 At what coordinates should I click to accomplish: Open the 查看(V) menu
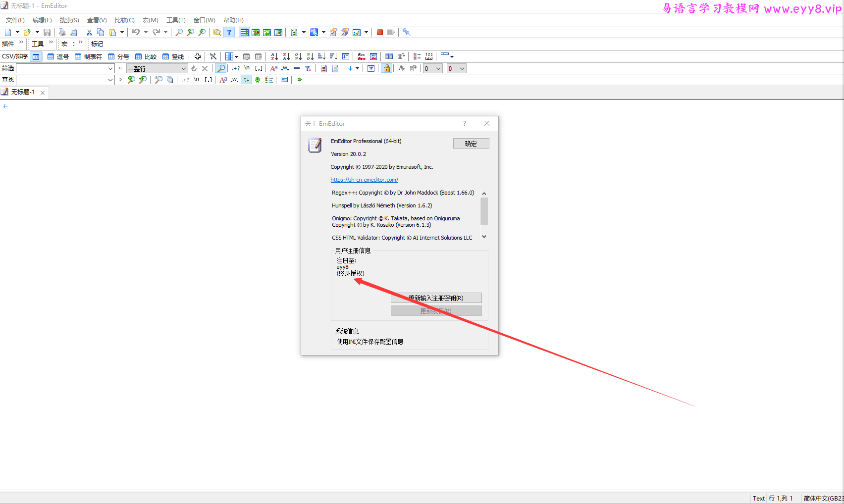pyautogui.click(x=97, y=20)
